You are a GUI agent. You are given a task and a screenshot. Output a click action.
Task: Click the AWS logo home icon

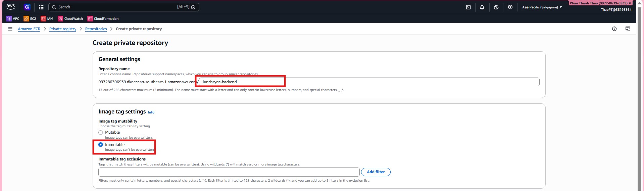[11, 7]
